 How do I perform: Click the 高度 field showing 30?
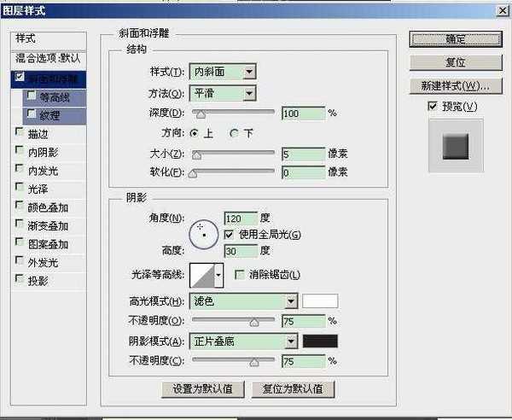pos(241,251)
